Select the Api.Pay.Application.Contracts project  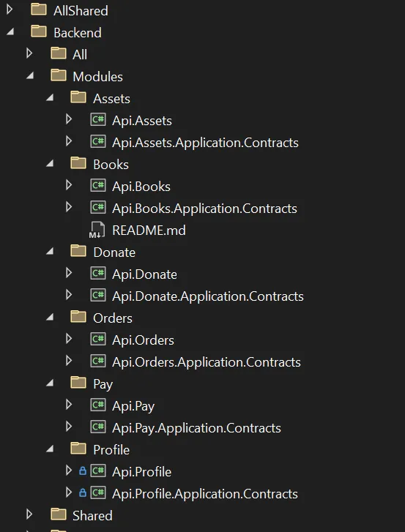click(x=196, y=428)
